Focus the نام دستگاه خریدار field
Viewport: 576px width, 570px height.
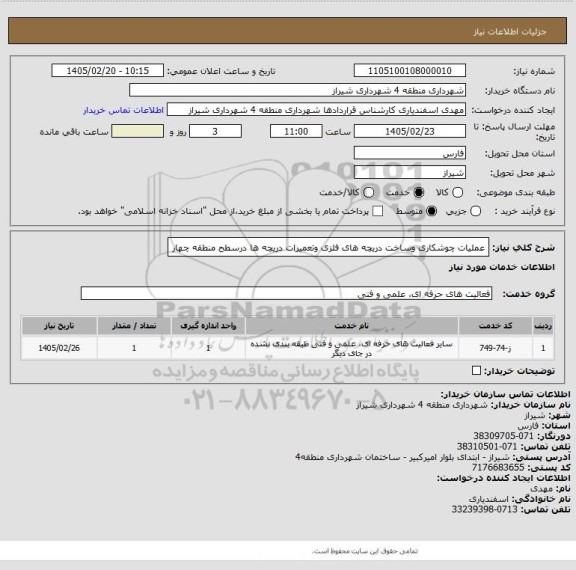(298, 90)
